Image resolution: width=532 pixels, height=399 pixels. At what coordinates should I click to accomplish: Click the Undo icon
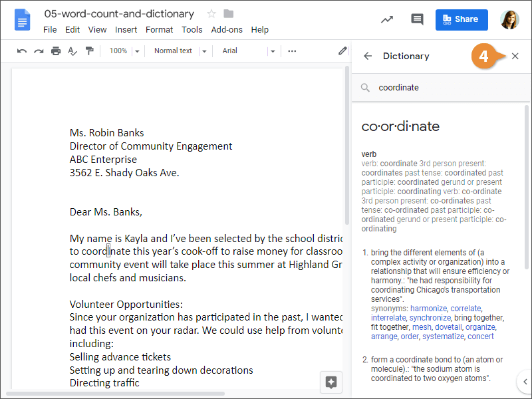tap(22, 51)
